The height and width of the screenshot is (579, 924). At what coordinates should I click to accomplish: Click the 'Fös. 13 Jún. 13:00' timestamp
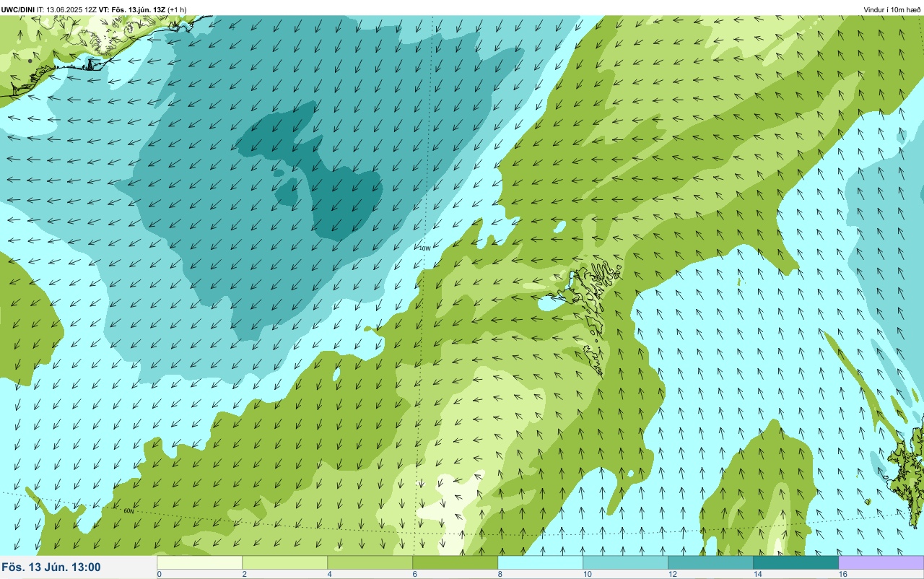(x=51, y=567)
